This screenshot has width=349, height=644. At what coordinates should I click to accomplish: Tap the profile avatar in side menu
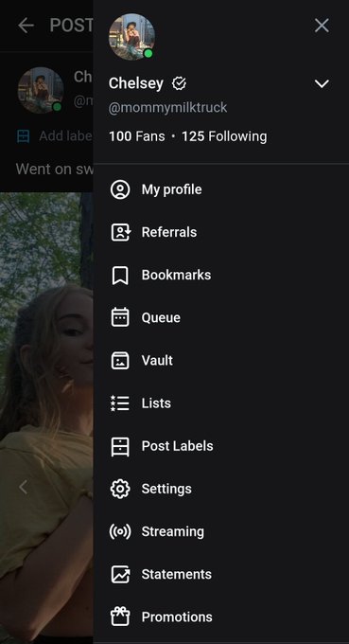tap(131, 37)
